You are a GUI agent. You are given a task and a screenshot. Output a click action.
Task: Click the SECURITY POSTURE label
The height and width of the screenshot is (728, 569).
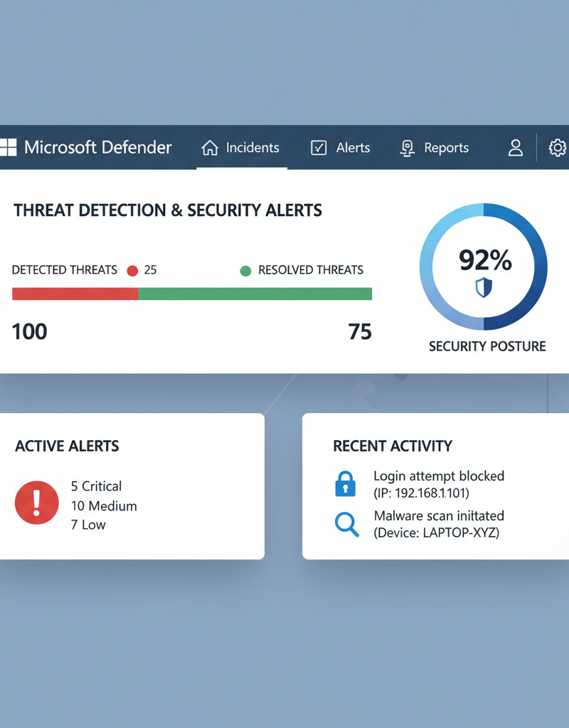click(x=487, y=346)
